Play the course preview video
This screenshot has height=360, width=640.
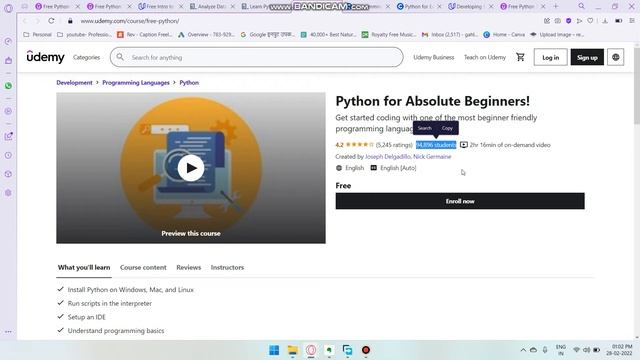click(191, 168)
